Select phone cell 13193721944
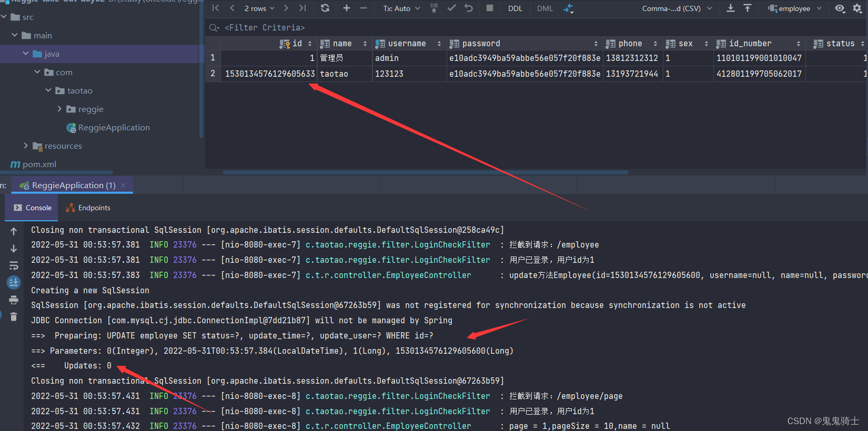 [632, 74]
